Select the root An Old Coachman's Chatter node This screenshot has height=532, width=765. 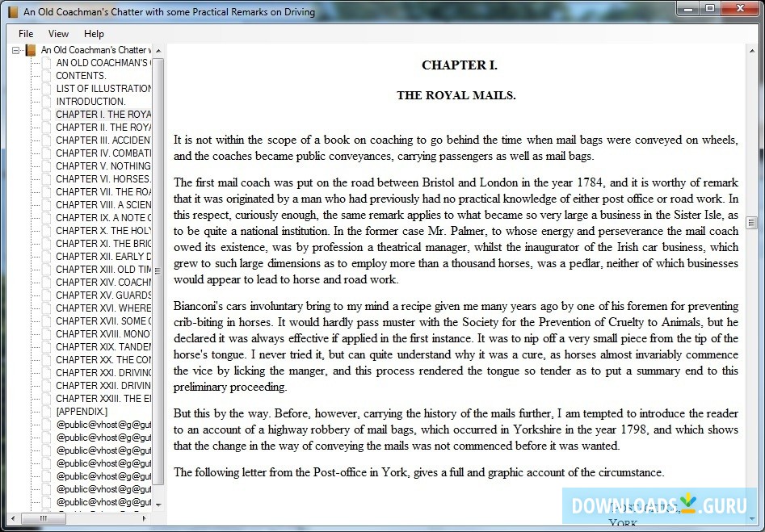pyautogui.click(x=96, y=50)
